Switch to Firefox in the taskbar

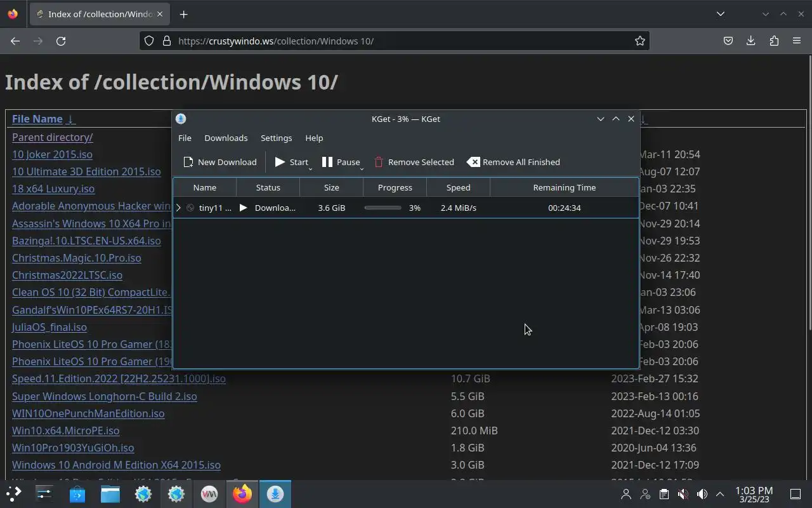[x=242, y=493]
